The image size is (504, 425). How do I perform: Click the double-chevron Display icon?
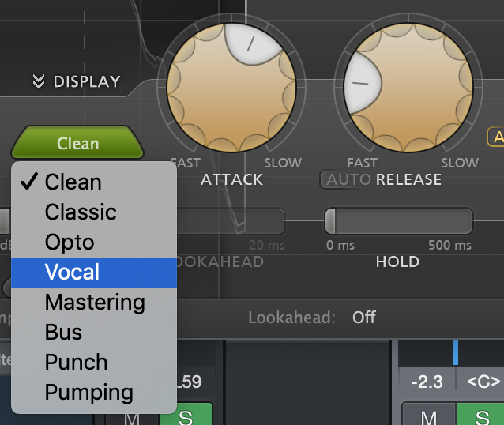pos(39,81)
